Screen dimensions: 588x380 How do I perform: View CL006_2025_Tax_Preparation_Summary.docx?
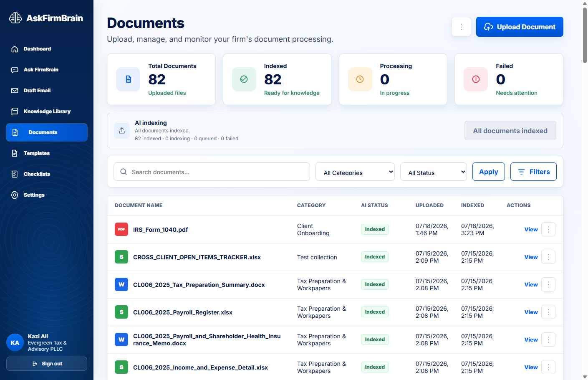click(x=531, y=284)
